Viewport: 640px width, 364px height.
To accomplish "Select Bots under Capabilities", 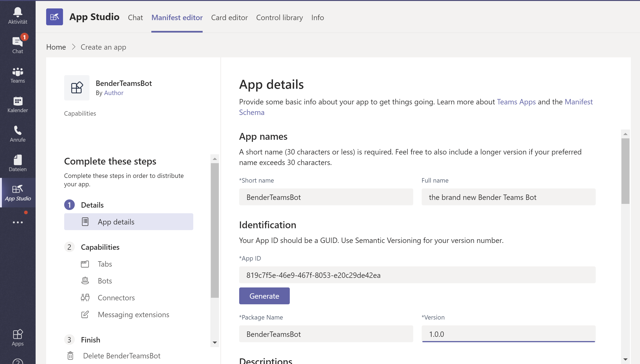I will [104, 281].
